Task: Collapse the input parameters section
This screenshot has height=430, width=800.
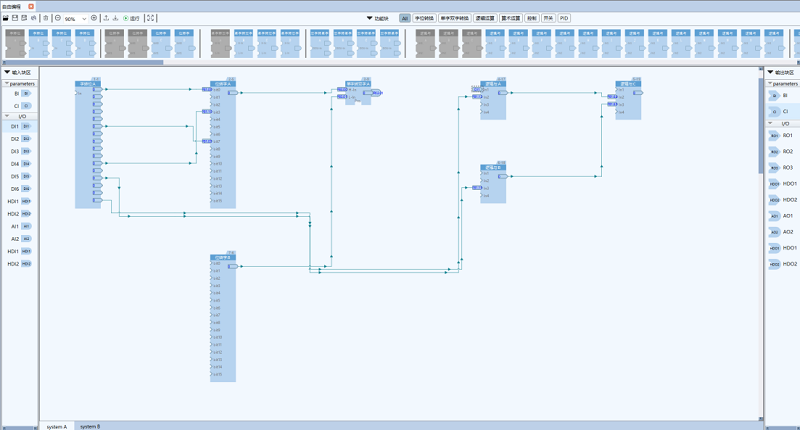Action: coord(5,83)
